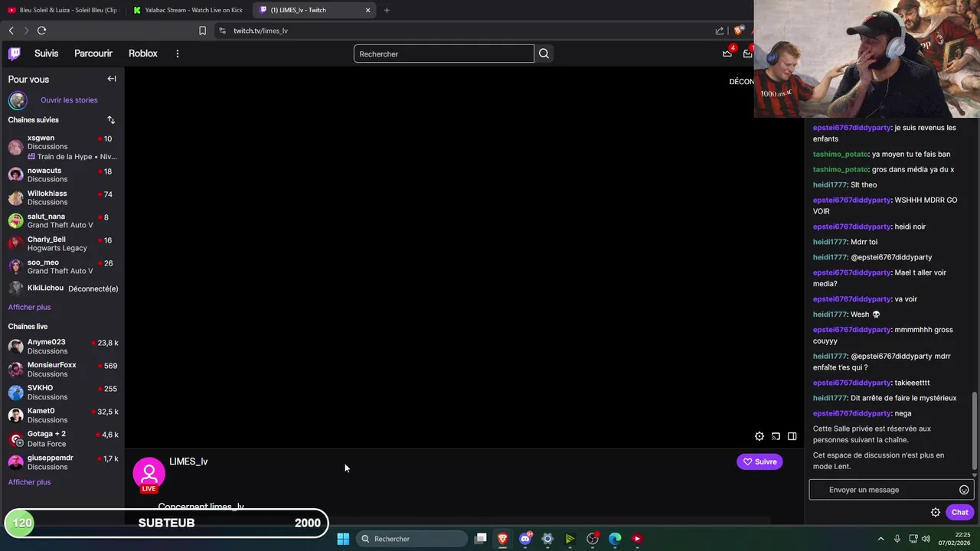980x551 pixels.
Task: Click the chat scrollbar thumb
Action: click(x=975, y=431)
